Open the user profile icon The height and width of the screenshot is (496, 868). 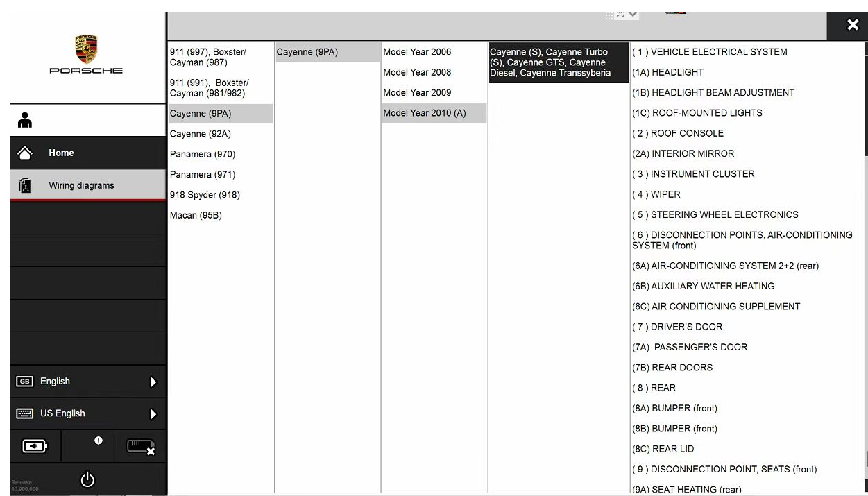click(x=25, y=120)
